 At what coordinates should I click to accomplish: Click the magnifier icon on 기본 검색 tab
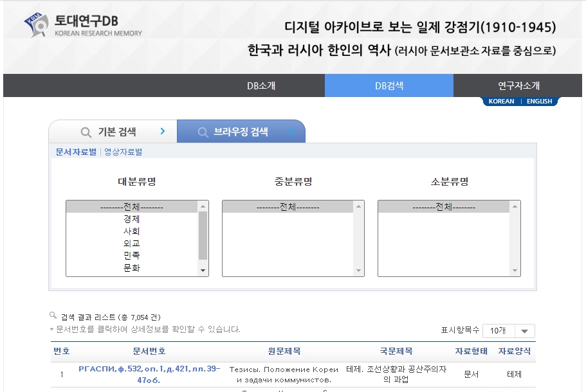click(x=86, y=132)
